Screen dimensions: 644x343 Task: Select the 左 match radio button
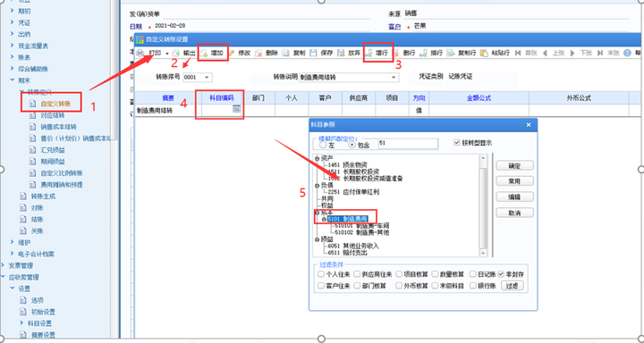[x=323, y=145]
